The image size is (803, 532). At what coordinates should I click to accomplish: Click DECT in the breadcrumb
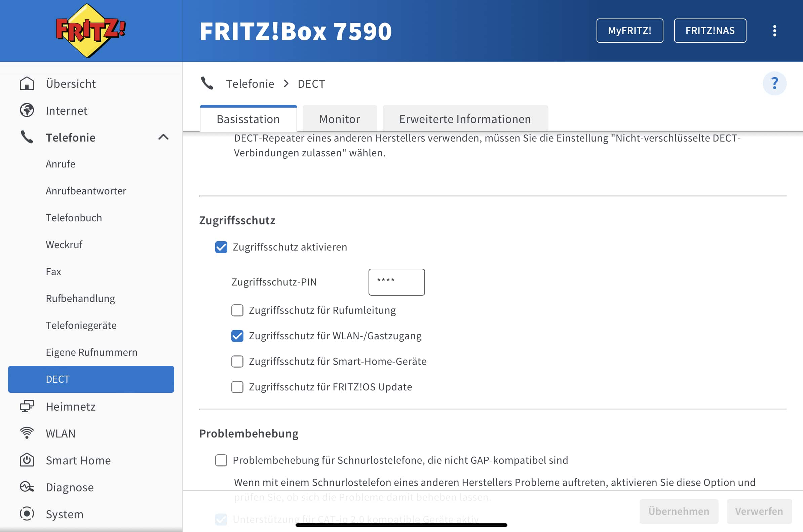[311, 83]
